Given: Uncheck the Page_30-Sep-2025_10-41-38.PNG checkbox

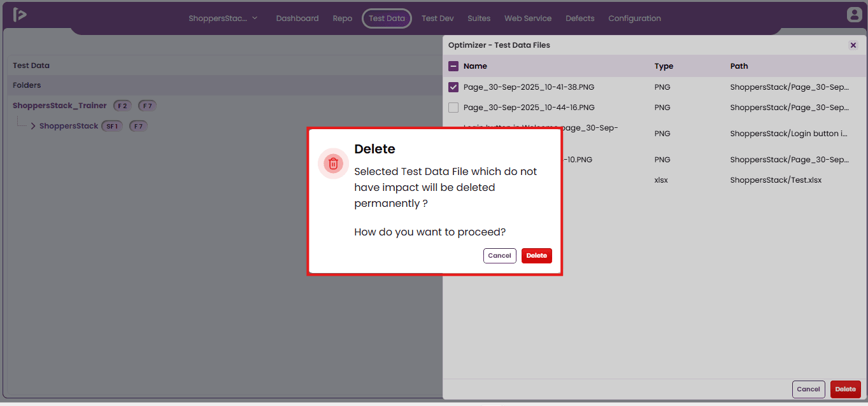Looking at the screenshot, I should [x=453, y=87].
